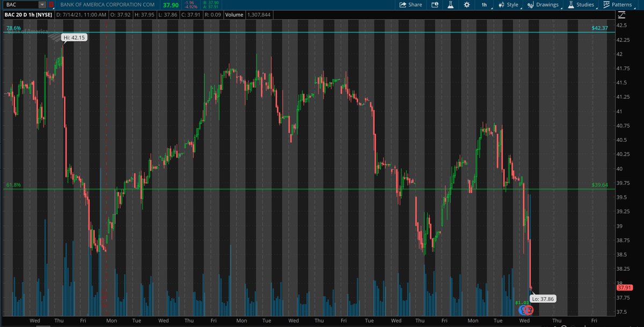Click the 42 price axis label
644x327 pixels.
coord(619,54)
